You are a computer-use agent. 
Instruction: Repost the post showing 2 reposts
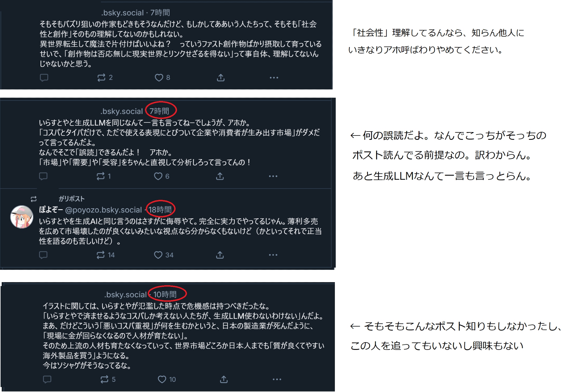tap(101, 77)
